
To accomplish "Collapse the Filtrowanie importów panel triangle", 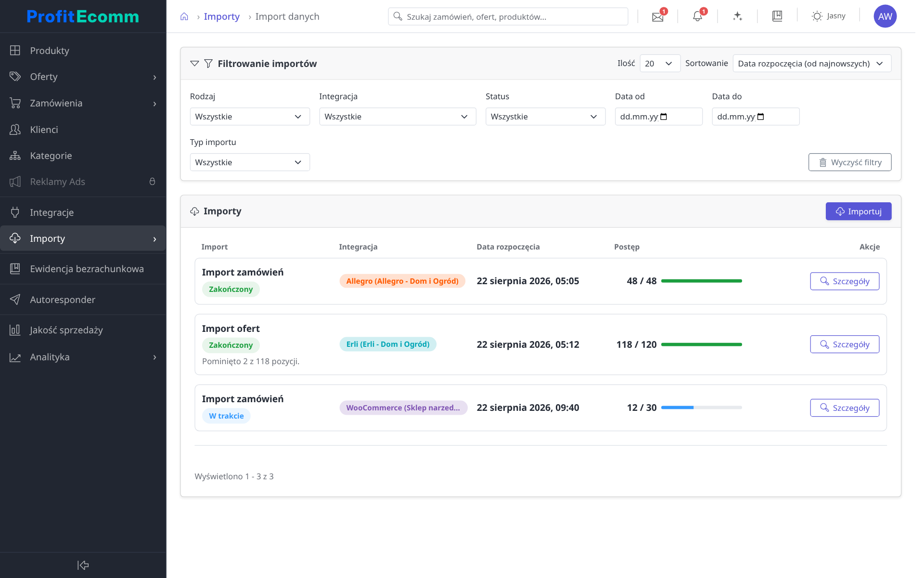I will tap(194, 64).
